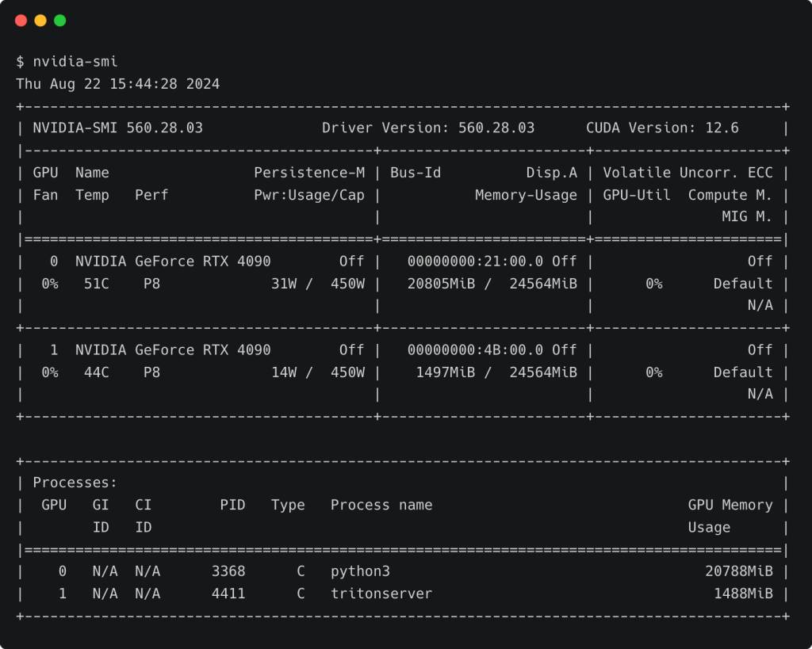Click the 'Bus-Id' column header
Viewport: 812px width, 649px height.
pos(416,172)
